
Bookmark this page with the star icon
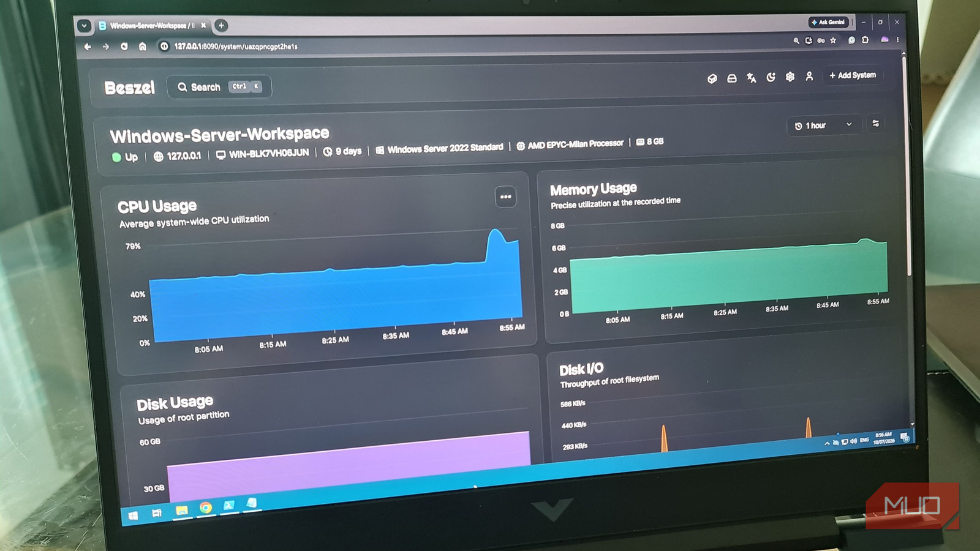click(833, 40)
